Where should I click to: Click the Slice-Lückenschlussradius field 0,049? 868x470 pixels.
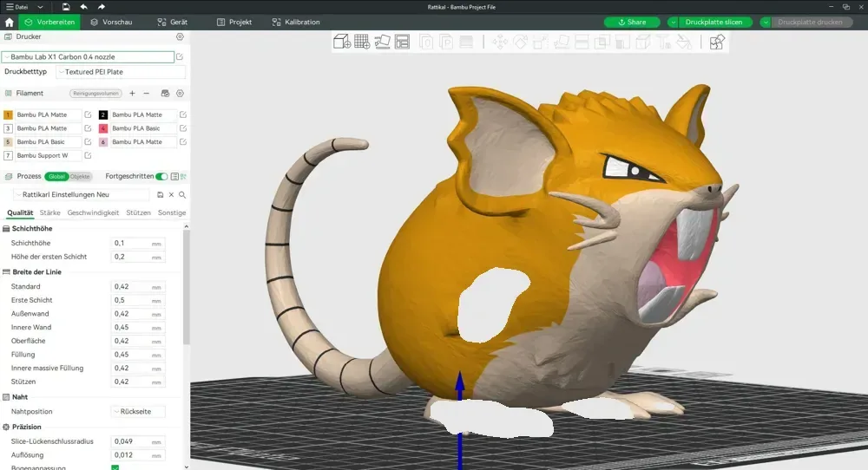coord(138,441)
